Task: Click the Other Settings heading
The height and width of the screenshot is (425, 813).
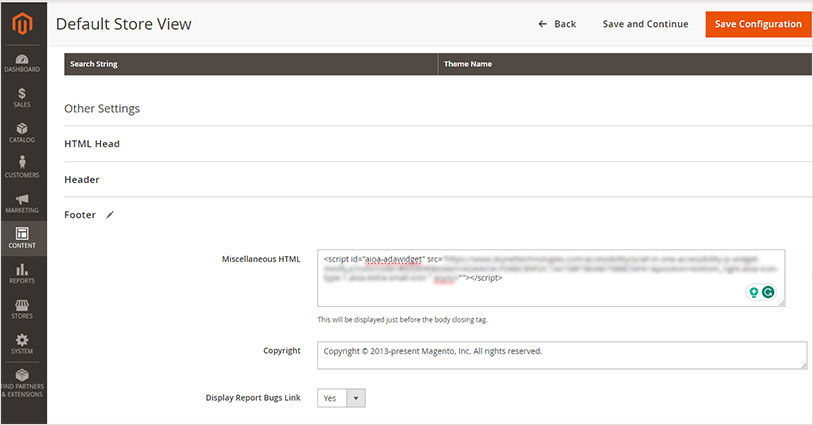Action: tap(102, 108)
